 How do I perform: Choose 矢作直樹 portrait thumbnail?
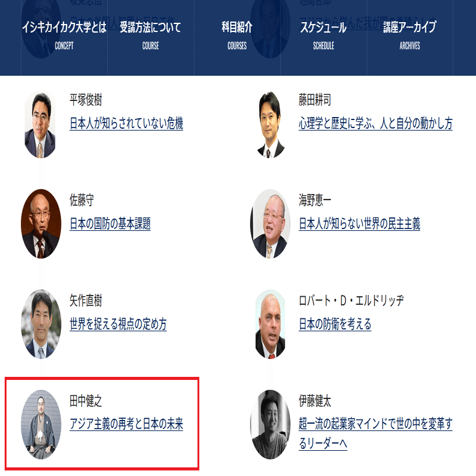coord(41,324)
